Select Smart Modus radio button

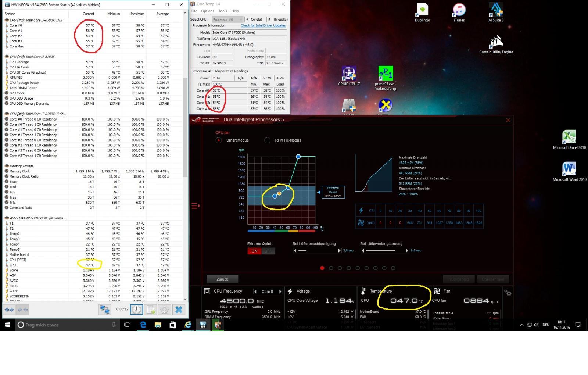[x=219, y=140]
